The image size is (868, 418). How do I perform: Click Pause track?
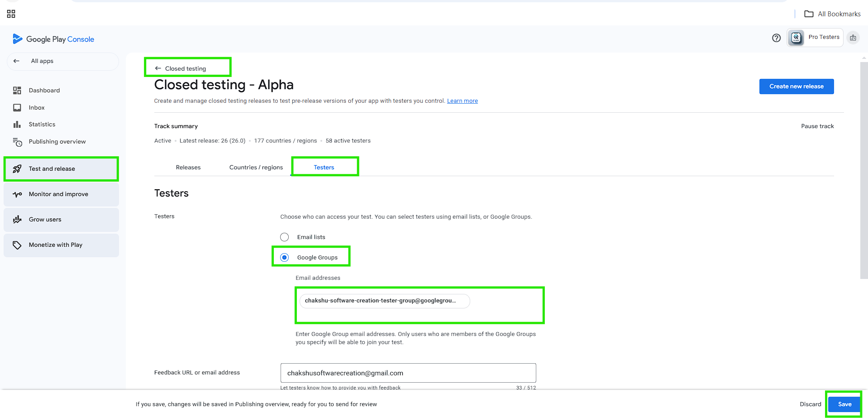pyautogui.click(x=817, y=126)
